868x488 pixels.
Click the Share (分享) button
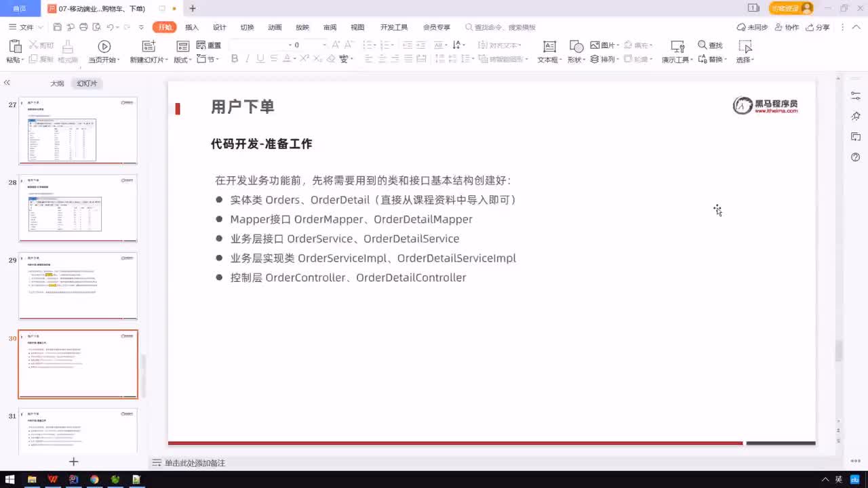pos(818,27)
